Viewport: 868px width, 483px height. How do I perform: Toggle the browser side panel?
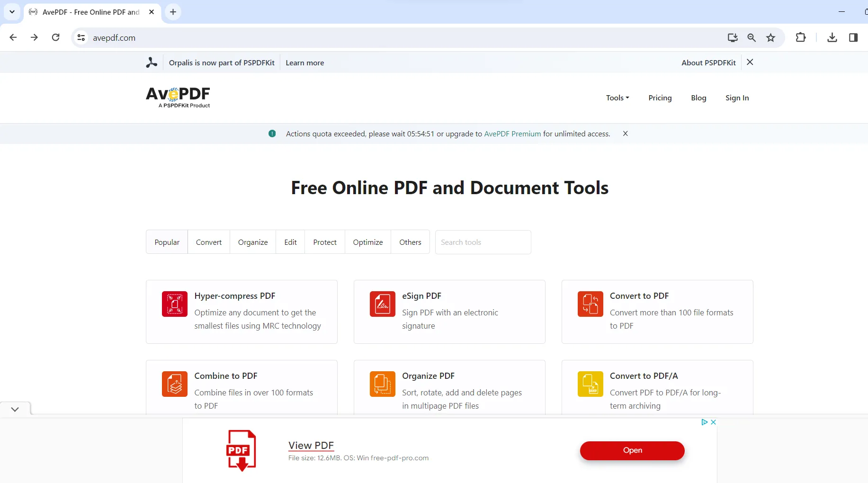853,37
